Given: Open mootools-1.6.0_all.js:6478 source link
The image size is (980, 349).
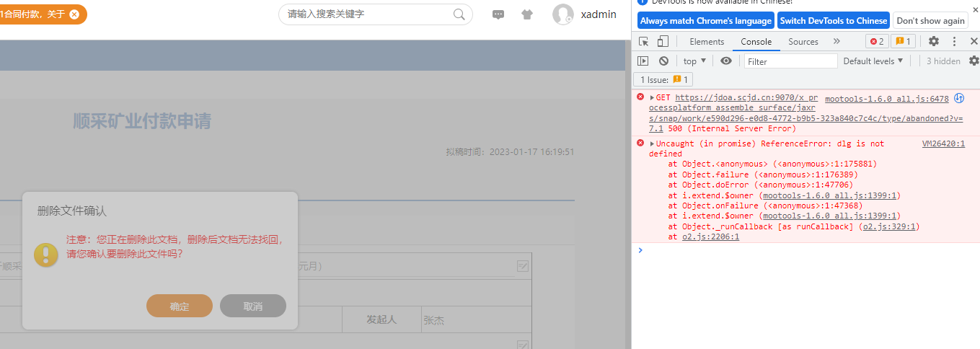Looking at the screenshot, I should click(x=886, y=98).
